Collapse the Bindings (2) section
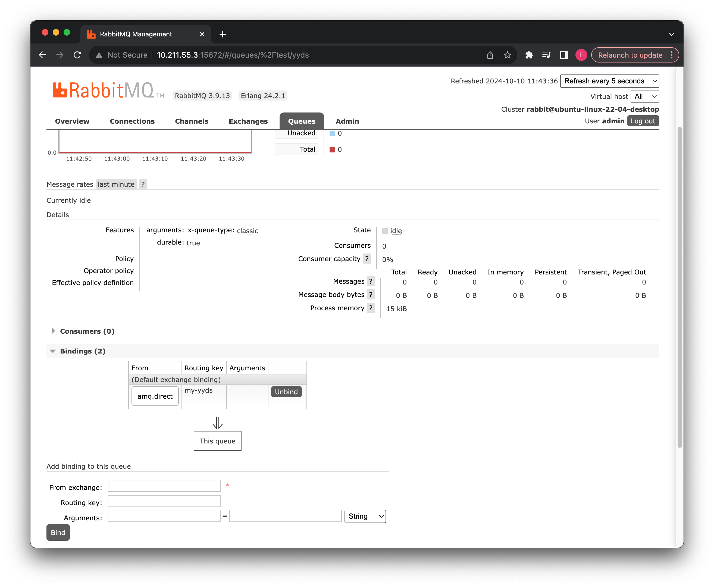Screen dimensions: 714x588 83,351
